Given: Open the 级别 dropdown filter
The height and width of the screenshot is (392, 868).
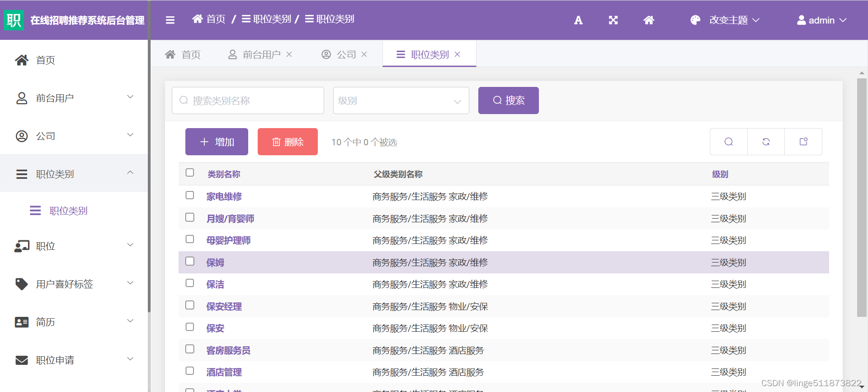Looking at the screenshot, I should (x=401, y=100).
